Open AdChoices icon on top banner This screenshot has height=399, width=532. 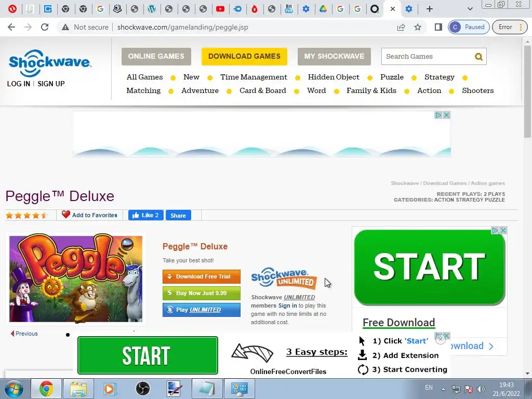click(438, 115)
